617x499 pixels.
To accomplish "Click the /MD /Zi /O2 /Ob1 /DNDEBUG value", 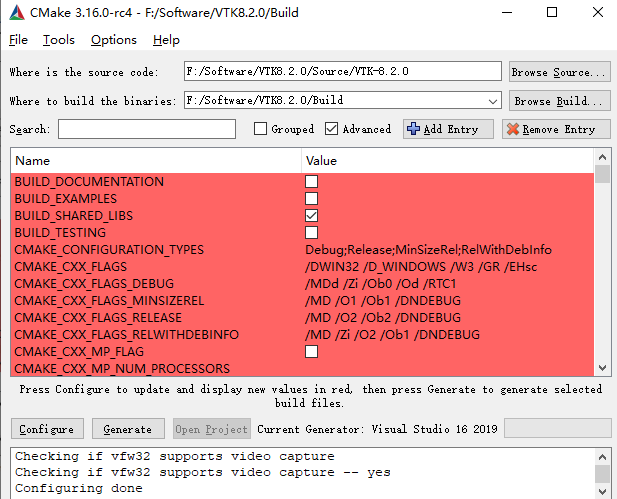I will click(392, 335).
